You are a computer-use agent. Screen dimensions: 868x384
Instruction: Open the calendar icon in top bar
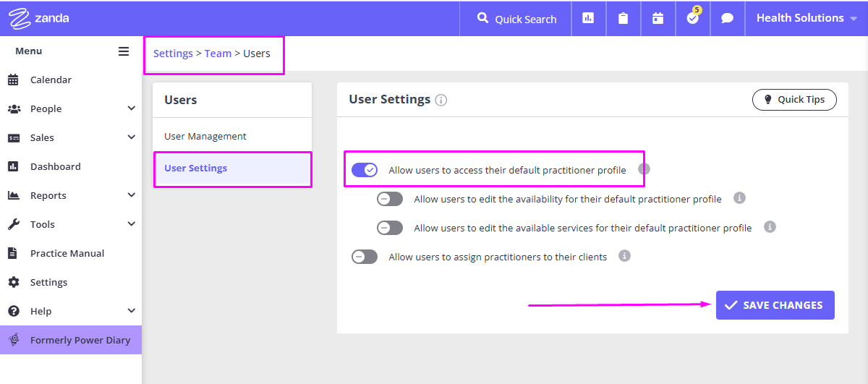pyautogui.click(x=658, y=19)
